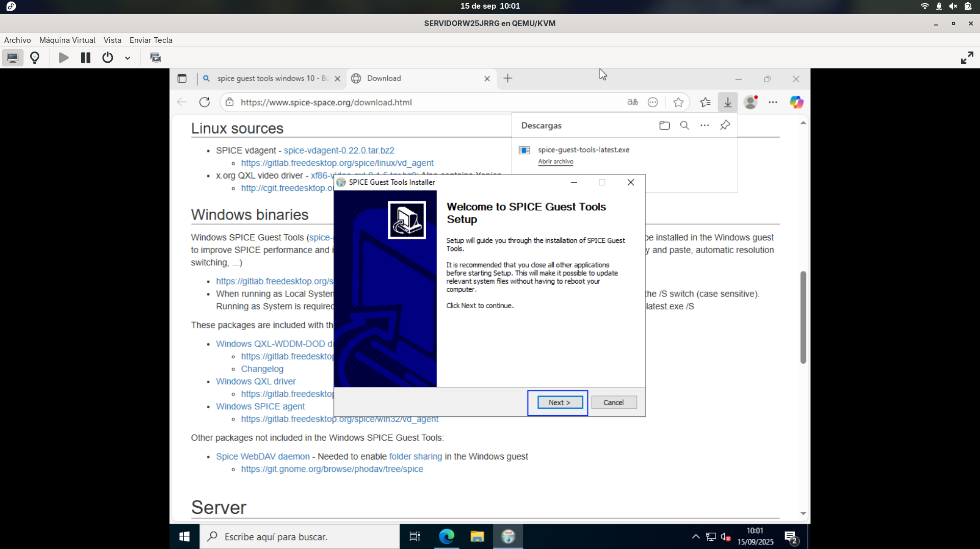The width and height of the screenshot is (980, 549).
Task: Search downloads in the Descargas panel
Action: pyautogui.click(x=684, y=126)
